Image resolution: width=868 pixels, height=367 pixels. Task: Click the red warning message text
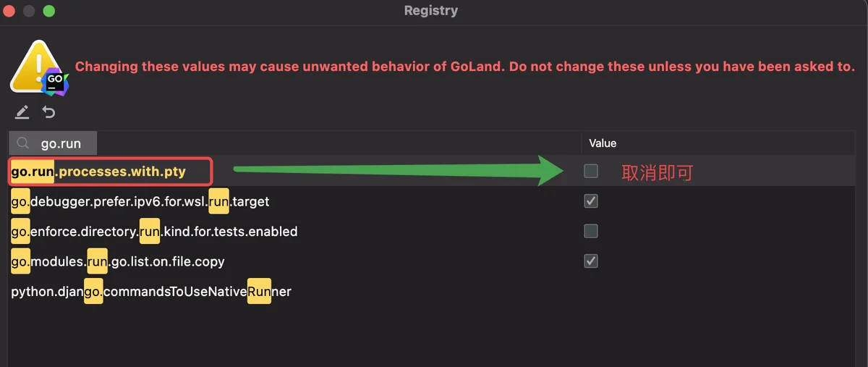465,67
